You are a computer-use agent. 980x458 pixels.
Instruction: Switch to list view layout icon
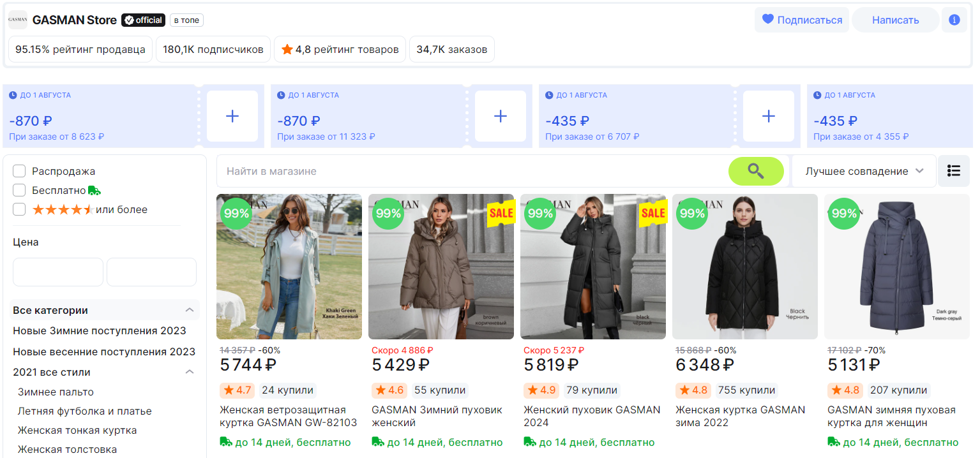click(954, 171)
